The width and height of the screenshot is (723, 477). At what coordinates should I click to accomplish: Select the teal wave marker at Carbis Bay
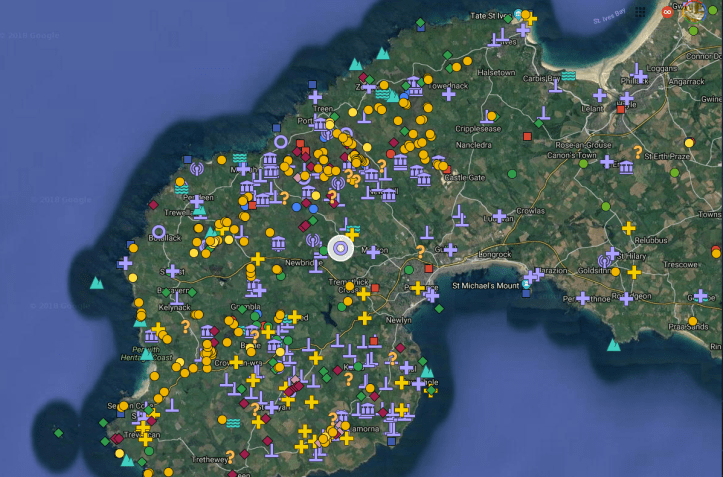pos(568,76)
